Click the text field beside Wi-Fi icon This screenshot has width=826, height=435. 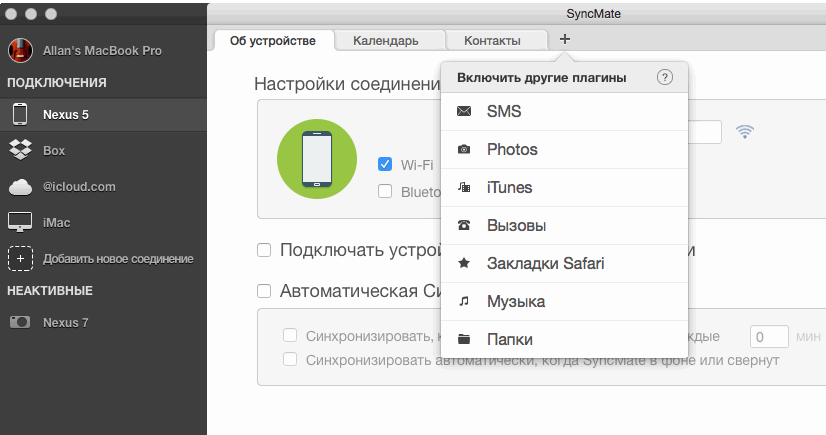coord(705,132)
